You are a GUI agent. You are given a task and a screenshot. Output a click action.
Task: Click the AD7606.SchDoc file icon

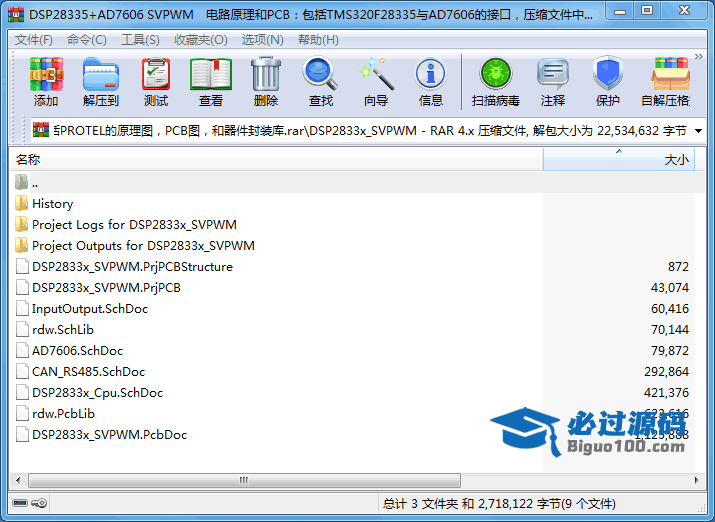pyautogui.click(x=22, y=350)
